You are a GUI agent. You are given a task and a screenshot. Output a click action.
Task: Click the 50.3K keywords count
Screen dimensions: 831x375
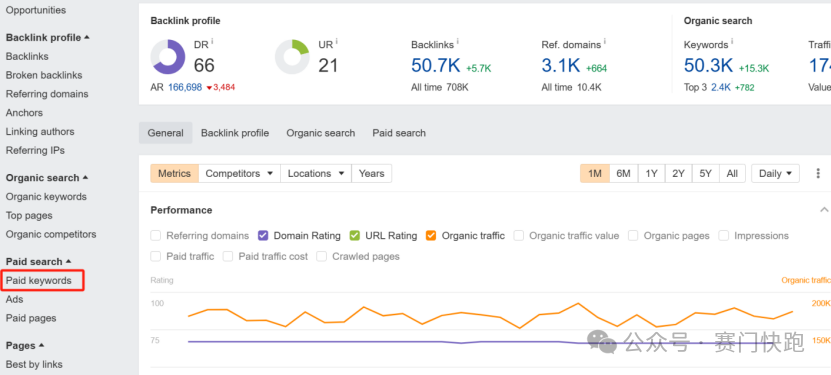[x=709, y=65]
